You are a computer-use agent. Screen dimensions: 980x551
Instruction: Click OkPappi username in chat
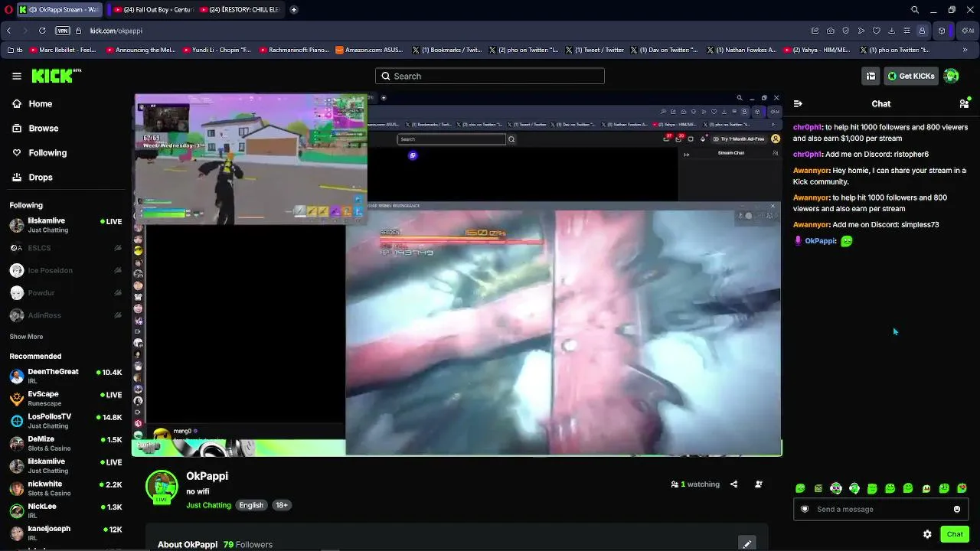click(819, 241)
